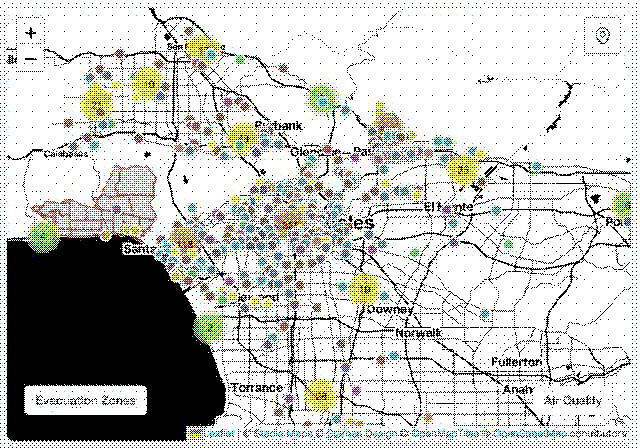Toggle the Evacuation Zones layer
Image resolution: width=640 pixels, height=448 pixels.
coord(85,400)
